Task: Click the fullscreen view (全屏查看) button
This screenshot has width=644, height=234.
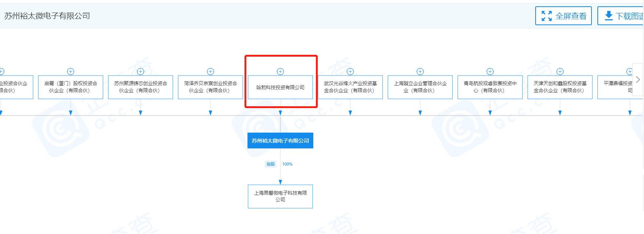Action: pos(563,16)
